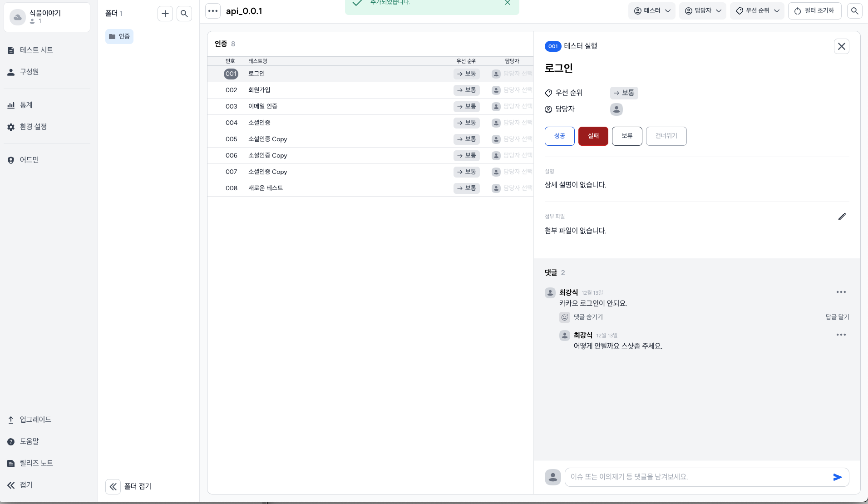868x504 pixels.
Task: Mark the test as 성공
Action: tap(560, 136)
